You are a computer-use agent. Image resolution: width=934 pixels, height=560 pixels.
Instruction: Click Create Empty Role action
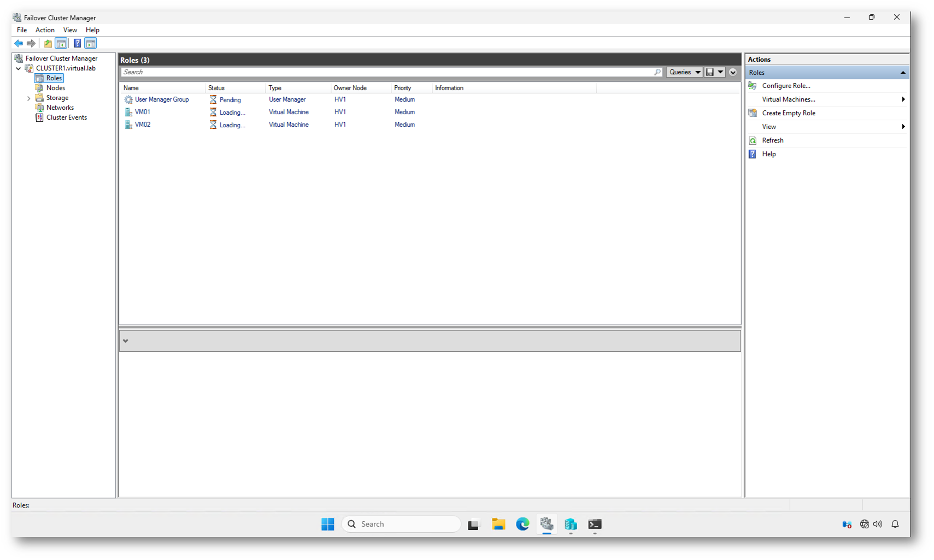788,113
